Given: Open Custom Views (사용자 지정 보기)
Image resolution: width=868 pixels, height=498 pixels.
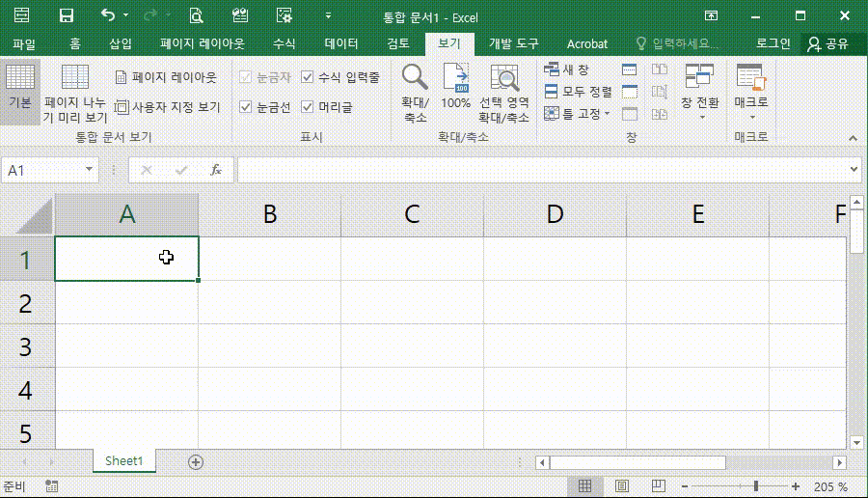Looking at the screenshot, I should click(167, 107).
